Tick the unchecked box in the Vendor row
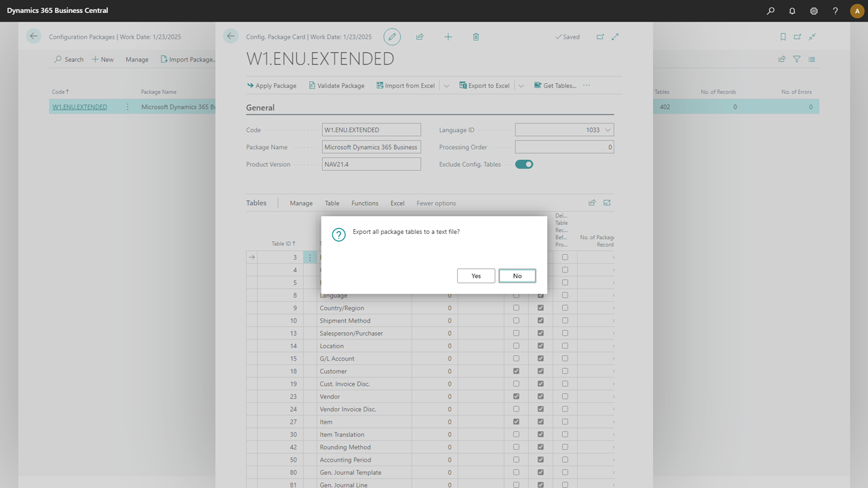Viewport: 868px width, 488px height. click(565, 396)
